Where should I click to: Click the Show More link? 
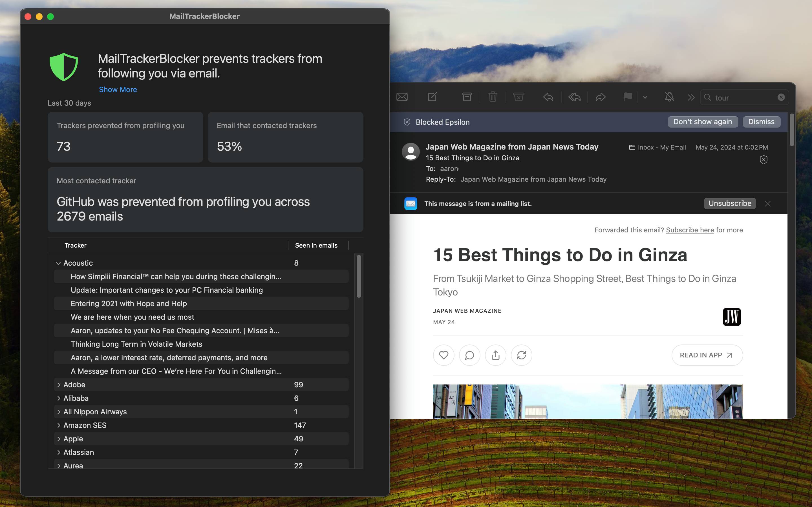pyautogui.click(x=118, y=90)
